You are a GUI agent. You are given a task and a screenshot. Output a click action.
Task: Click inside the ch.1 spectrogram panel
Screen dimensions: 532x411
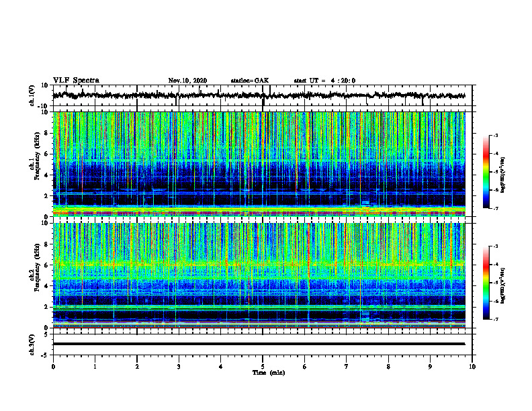point(259,164)
